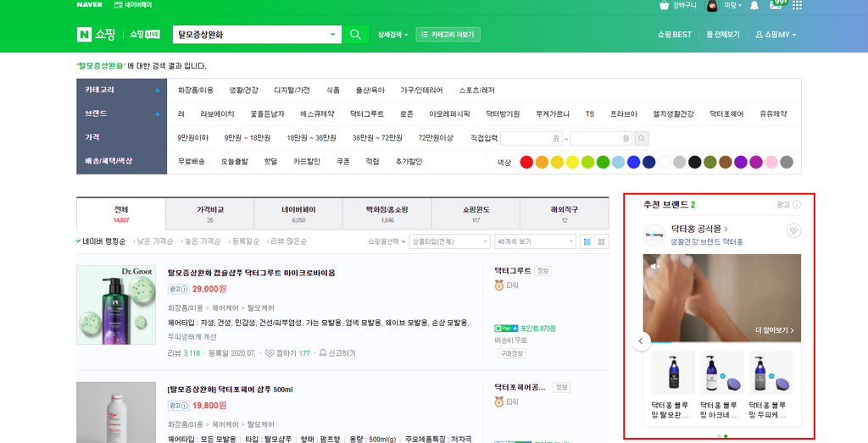
Task: Filter by 무료배송
Action: point(192,162)
